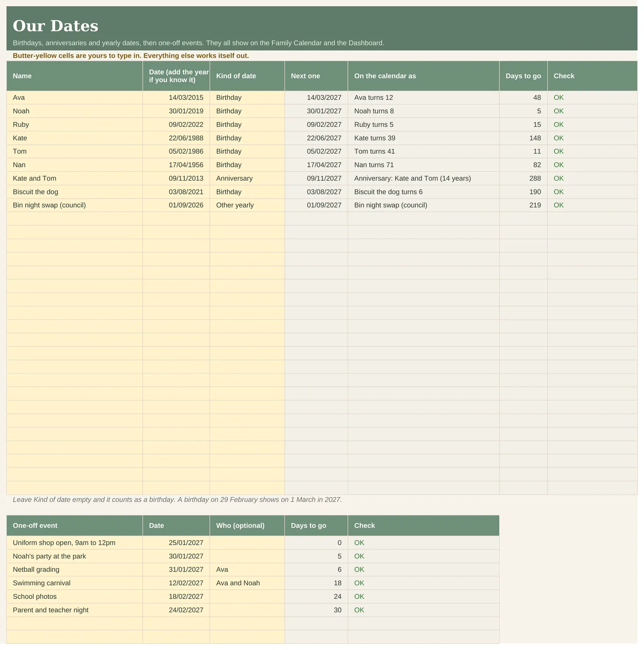Click the 148 days to go for Kate

(523, 139)
